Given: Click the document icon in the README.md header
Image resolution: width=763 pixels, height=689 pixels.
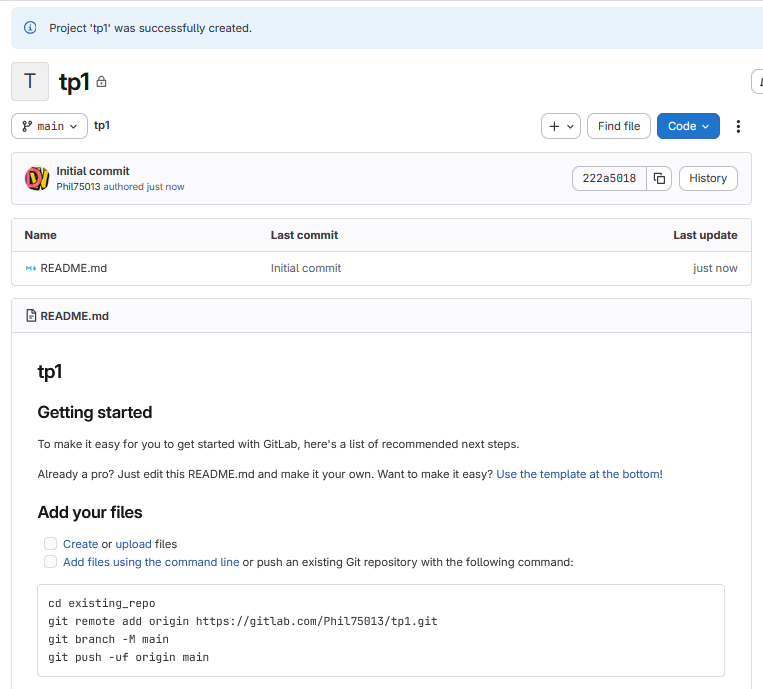Looking at the screenshot, I should [x=31, y=316].
